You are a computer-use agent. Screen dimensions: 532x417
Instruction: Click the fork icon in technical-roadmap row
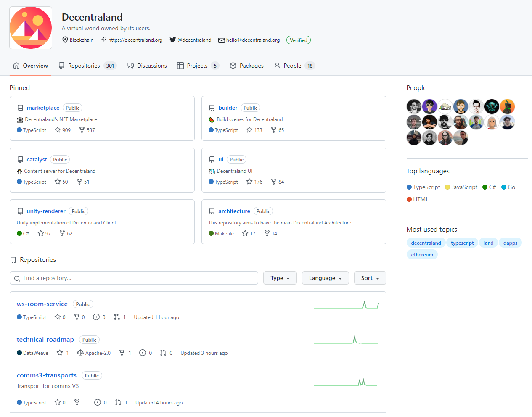click(x=122, y=353)
